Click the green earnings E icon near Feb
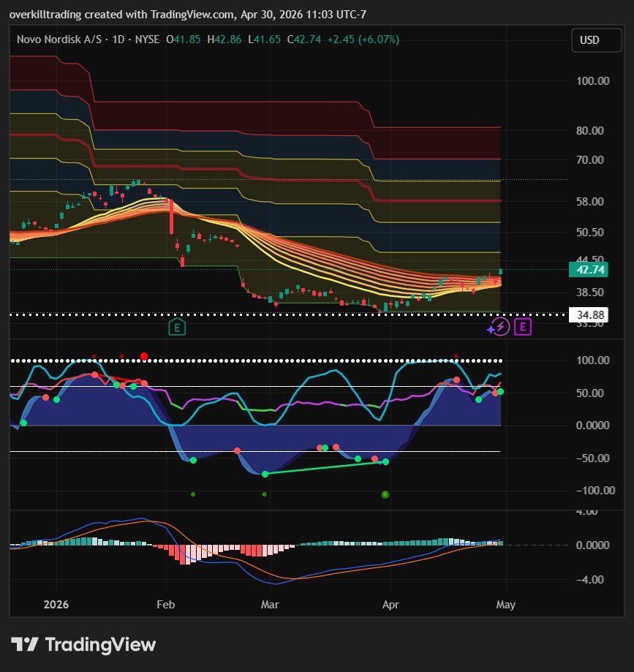634x672 pixels. coord(177,328)
